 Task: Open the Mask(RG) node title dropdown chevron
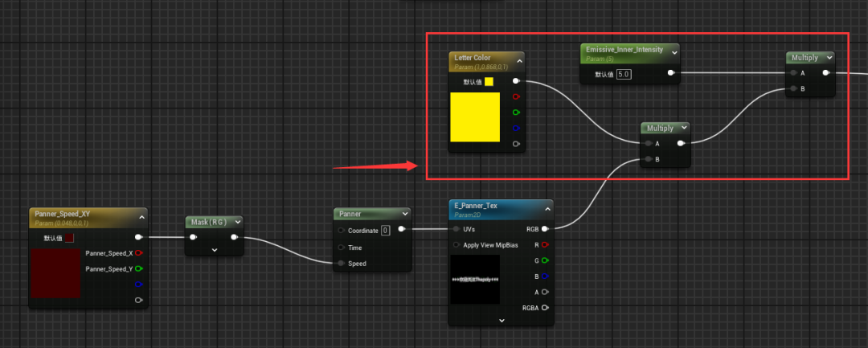237,222
